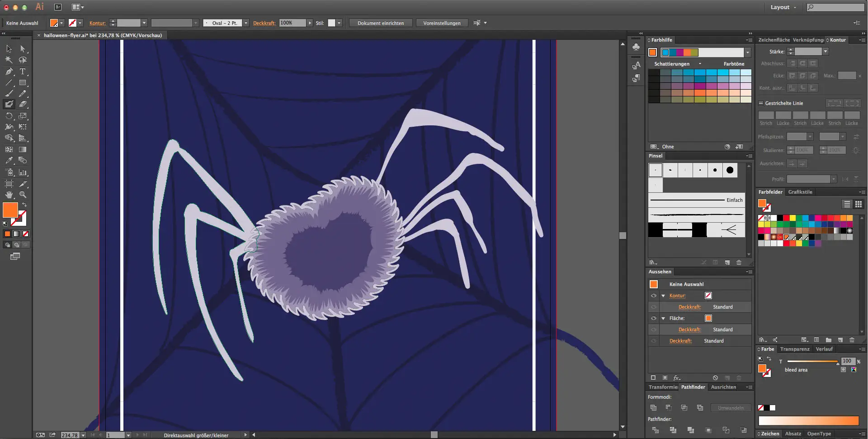Viewport: 868px width, 439px height.
Task: Click the fx effects icon in Aussehen panel
Action: (x=677, y=378)
